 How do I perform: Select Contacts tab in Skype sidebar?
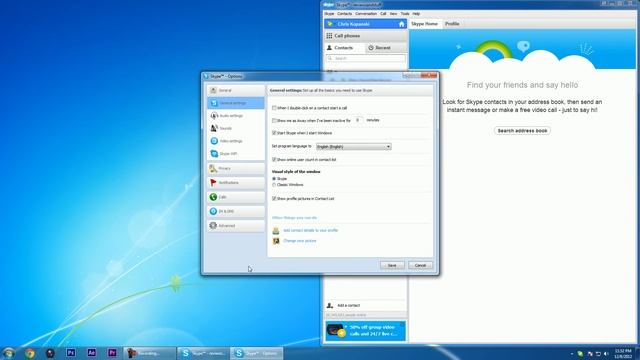344,48
